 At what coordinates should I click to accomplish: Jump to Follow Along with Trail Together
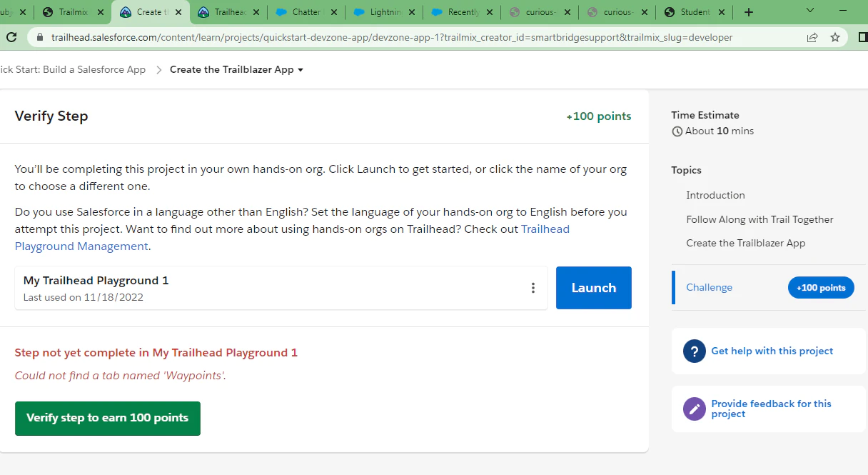coord(759,219)
